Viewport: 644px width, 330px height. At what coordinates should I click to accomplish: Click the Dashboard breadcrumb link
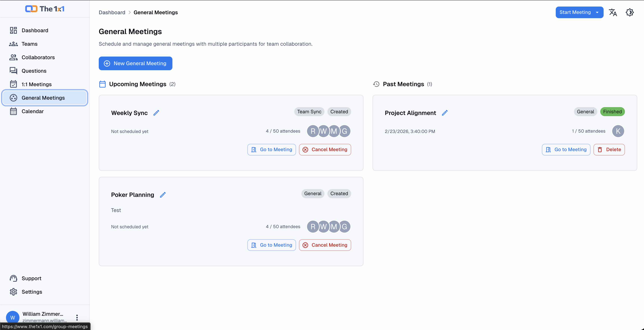pos(112,12)
